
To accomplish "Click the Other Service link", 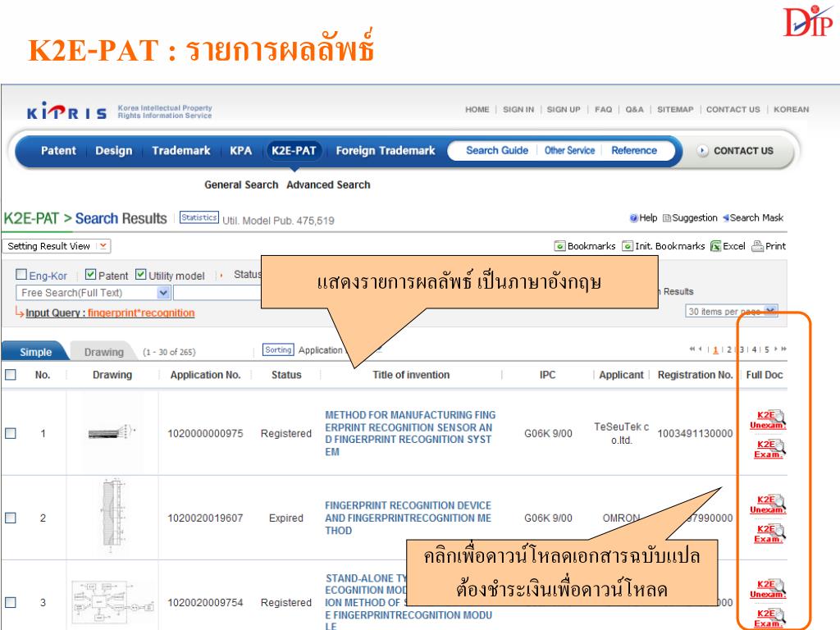I will 569,151.
